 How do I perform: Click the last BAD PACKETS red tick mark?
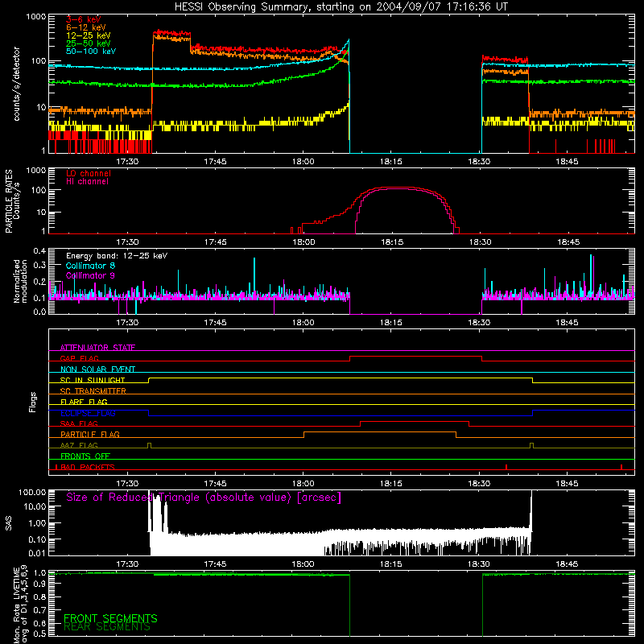[x=621, y=467]
